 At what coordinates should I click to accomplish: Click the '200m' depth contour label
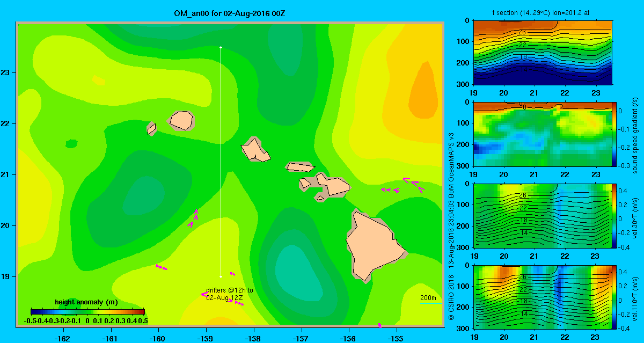[x=428, y=297]
